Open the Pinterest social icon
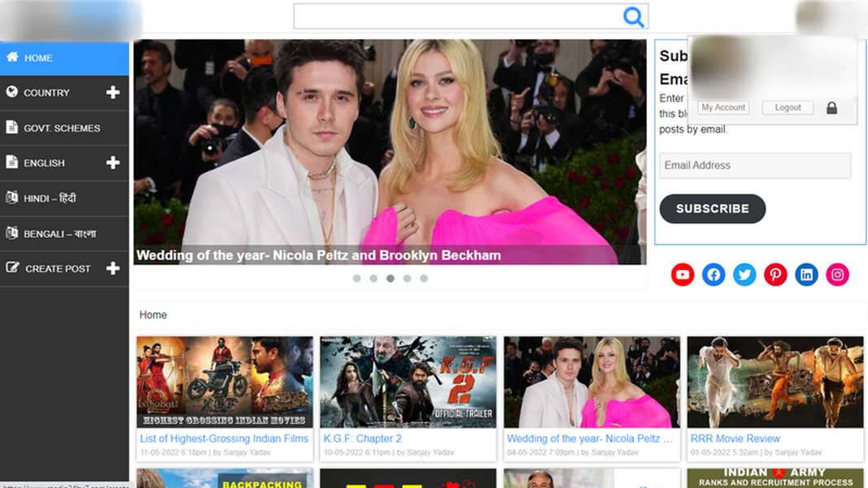Image resolution: width=868 pixels, height=488 pixels. [x=775, y=274]
